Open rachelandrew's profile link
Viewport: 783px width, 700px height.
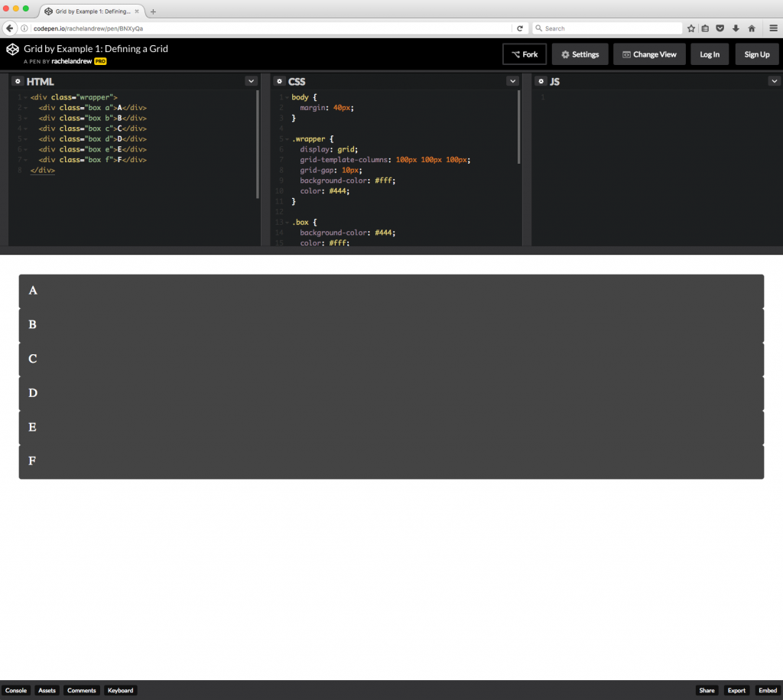coord(72,61)
